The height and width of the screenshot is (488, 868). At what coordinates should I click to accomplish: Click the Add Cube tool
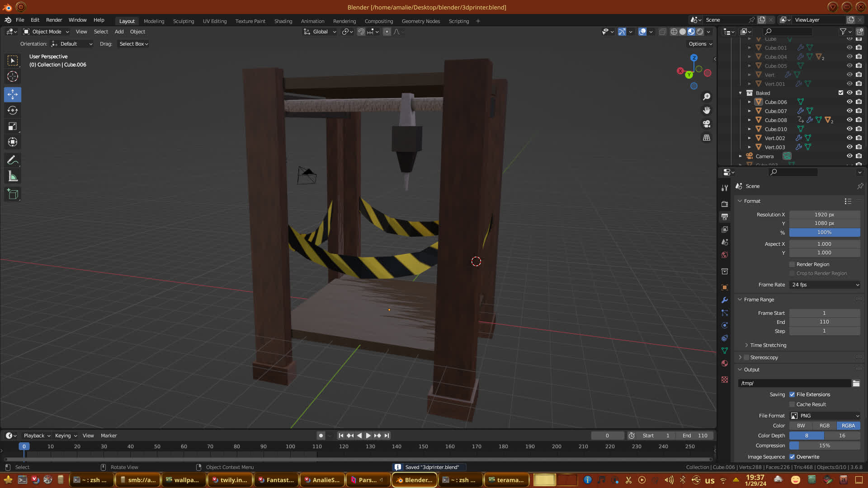[x=13, y=194]
